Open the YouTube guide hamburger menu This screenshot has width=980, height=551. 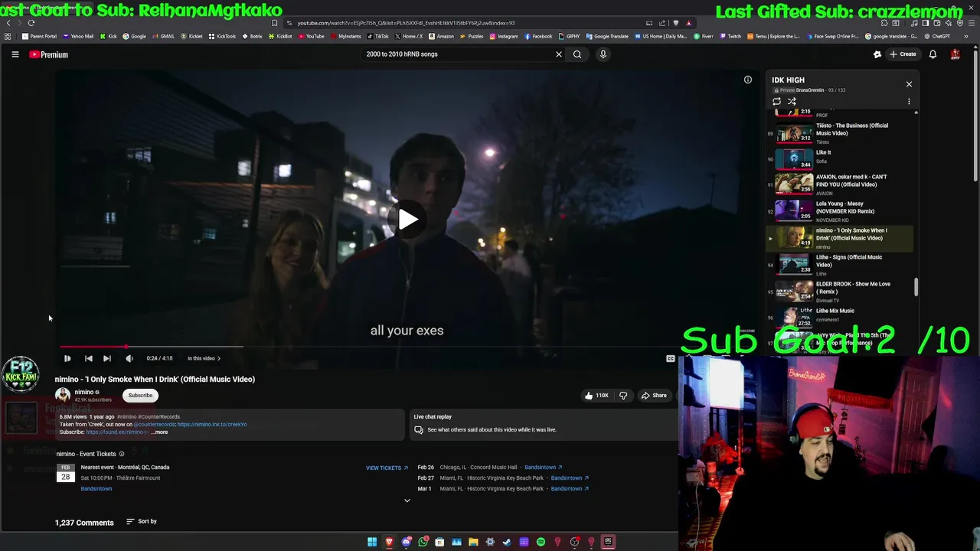click(15, 54)
